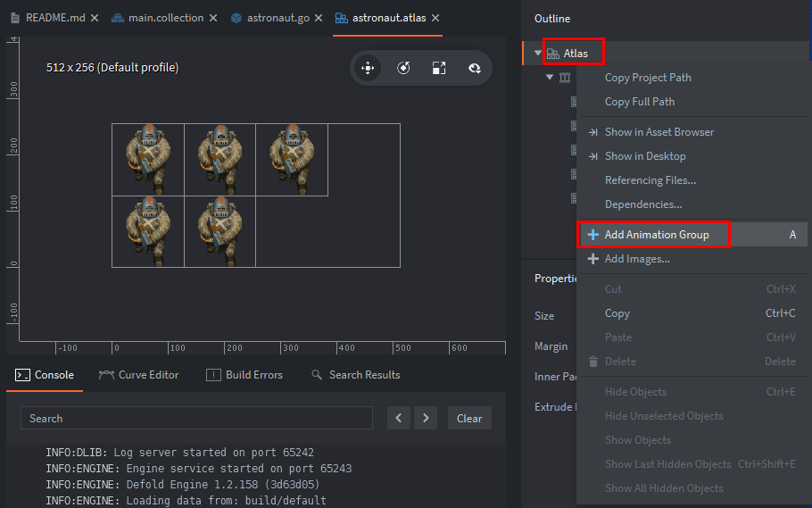Go to next console search match

tap(426, 419)
